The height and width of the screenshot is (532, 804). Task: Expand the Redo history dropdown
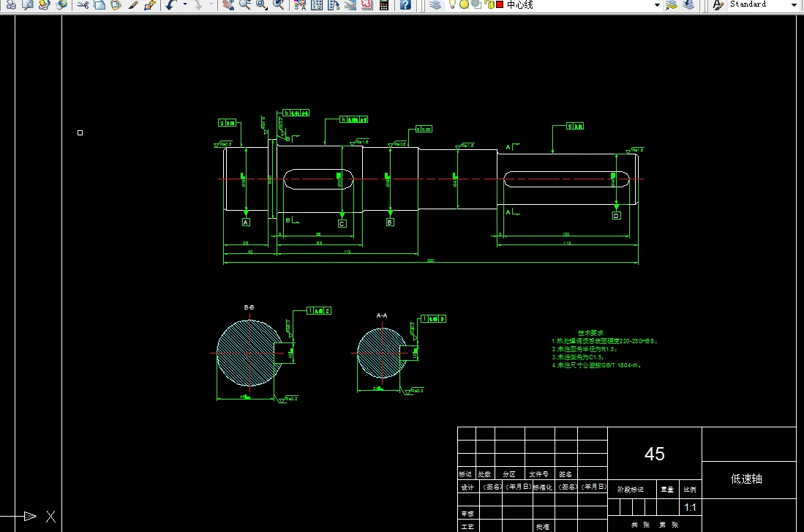pos(211,4)
